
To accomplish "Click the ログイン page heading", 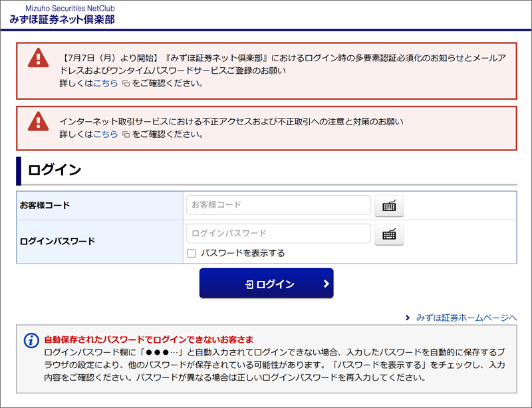I will coord(55,170).
